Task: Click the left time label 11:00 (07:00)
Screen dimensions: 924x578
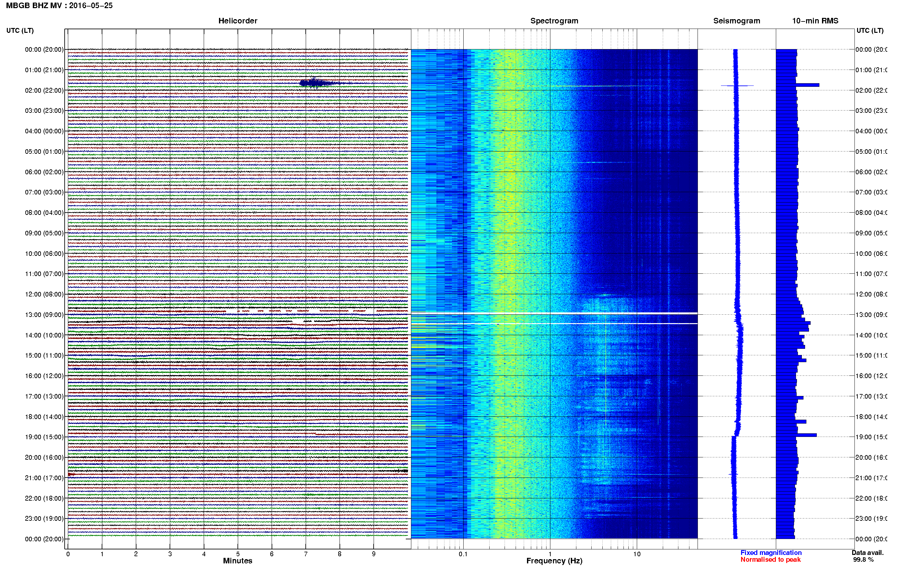Action: [44, 274]
